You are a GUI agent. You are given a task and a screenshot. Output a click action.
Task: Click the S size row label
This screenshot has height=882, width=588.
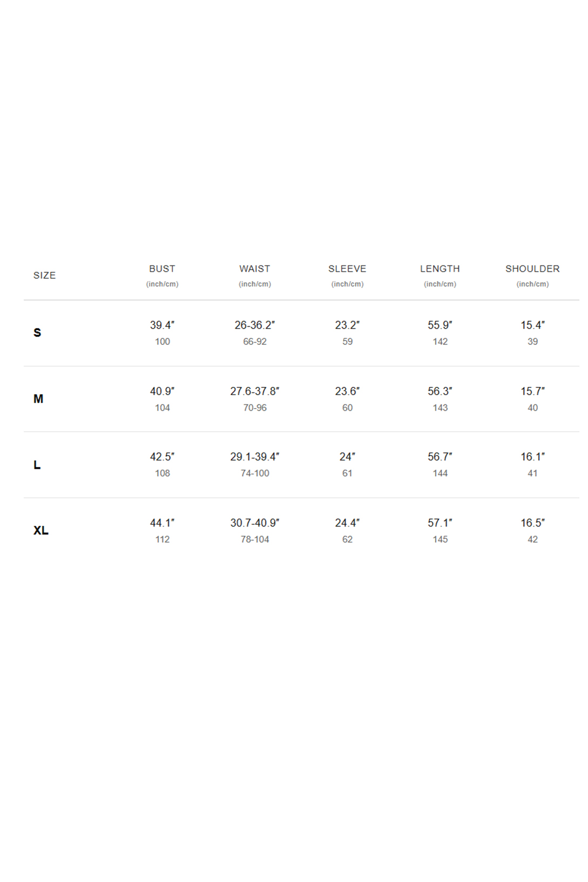37,332
